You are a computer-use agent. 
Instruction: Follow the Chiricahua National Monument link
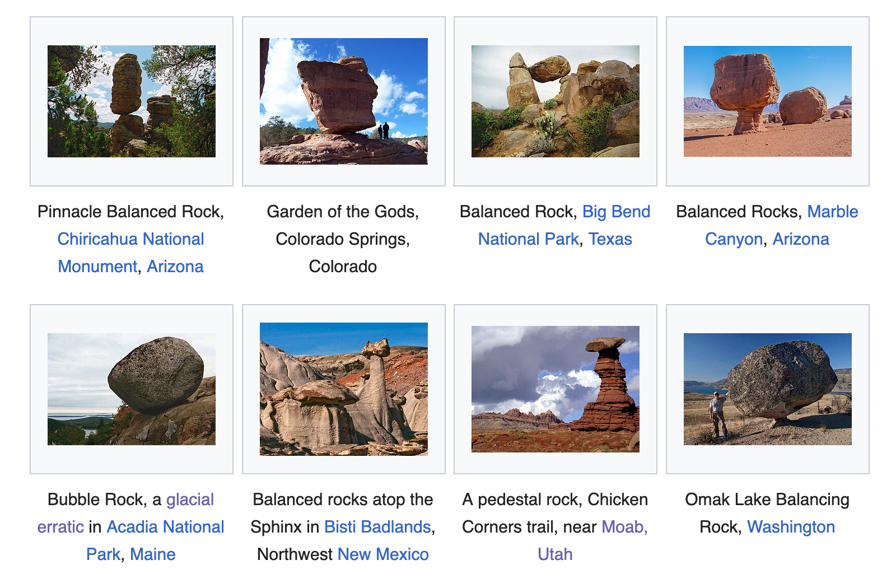(130, 253)
